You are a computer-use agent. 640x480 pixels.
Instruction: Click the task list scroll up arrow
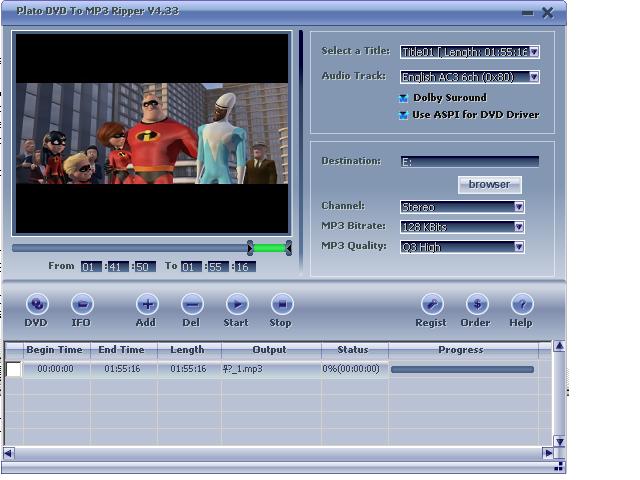pyautogui.click(x=560, y=347)
